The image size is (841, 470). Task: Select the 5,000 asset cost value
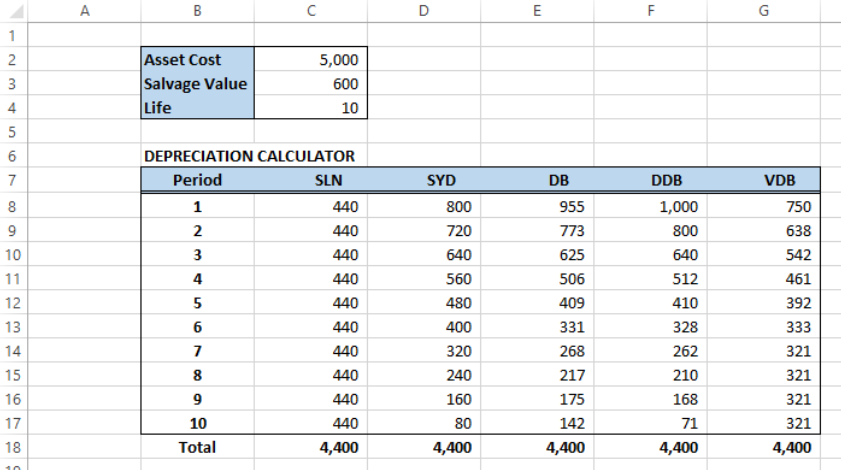click(311, 60)
